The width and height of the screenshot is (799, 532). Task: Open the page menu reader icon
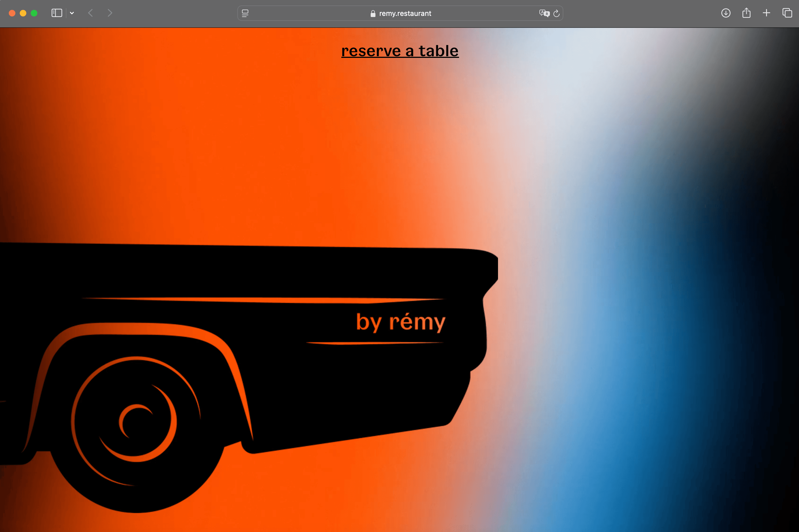[245, 13]
